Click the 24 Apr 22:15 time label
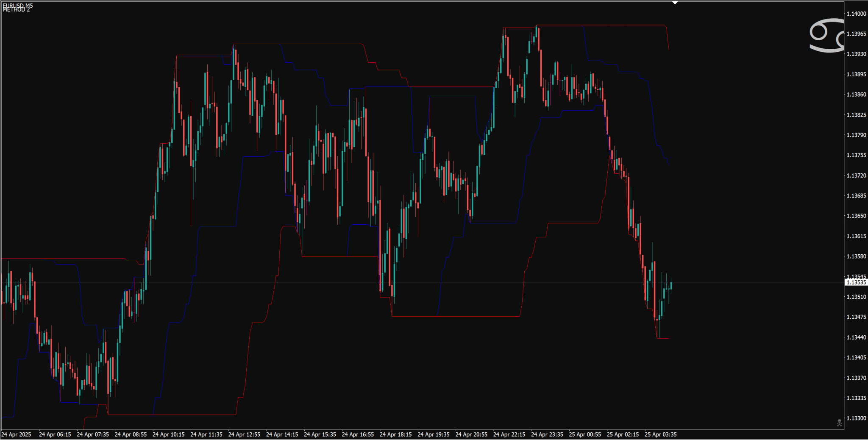868x440 pixels. [509, 434]
